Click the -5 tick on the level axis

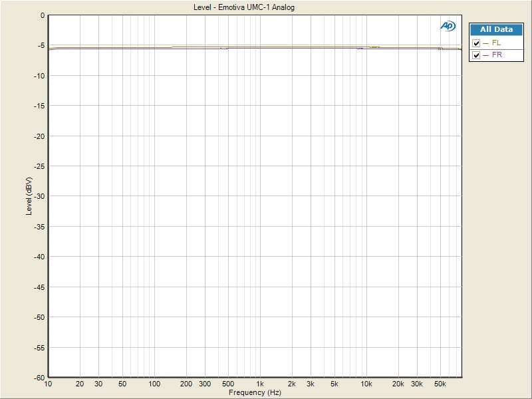pos(41,46)
